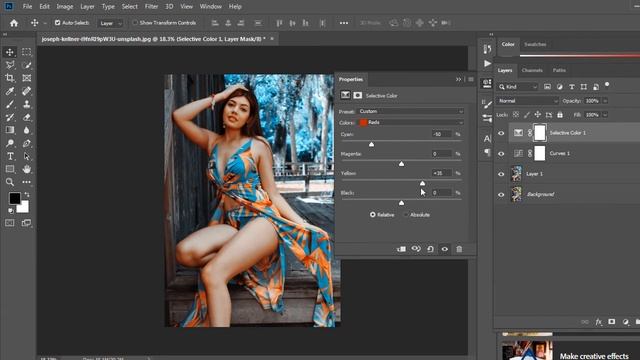
Task: Switch to the Paths tab
Action: pyautogui.click(x=559, y=70)
